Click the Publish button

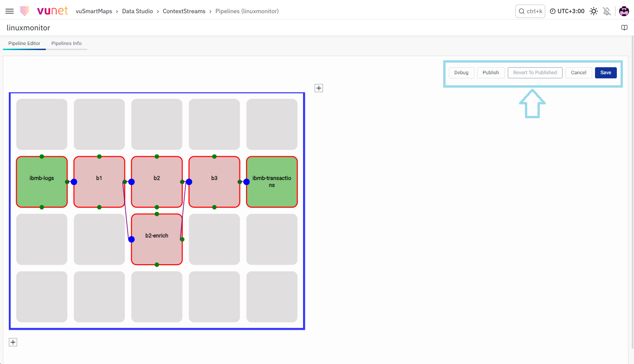pos(491,73)
